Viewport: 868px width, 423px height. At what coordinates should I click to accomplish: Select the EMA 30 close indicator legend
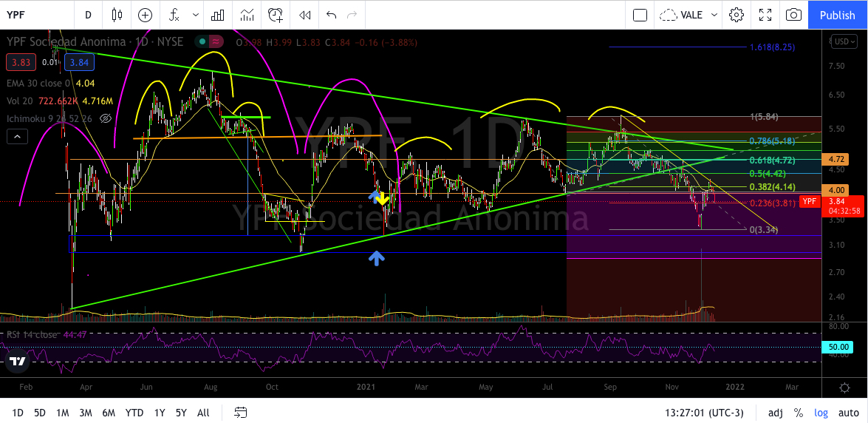coord(38,83)
